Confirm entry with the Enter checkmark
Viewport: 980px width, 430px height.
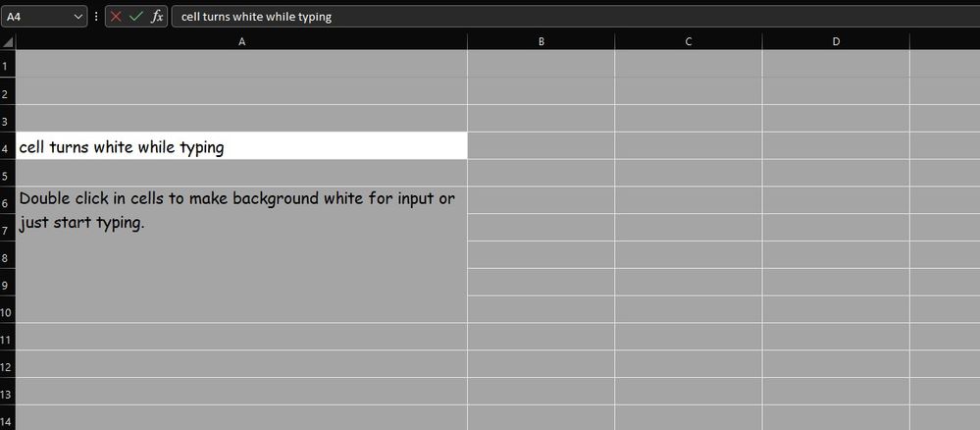(136, 17)
